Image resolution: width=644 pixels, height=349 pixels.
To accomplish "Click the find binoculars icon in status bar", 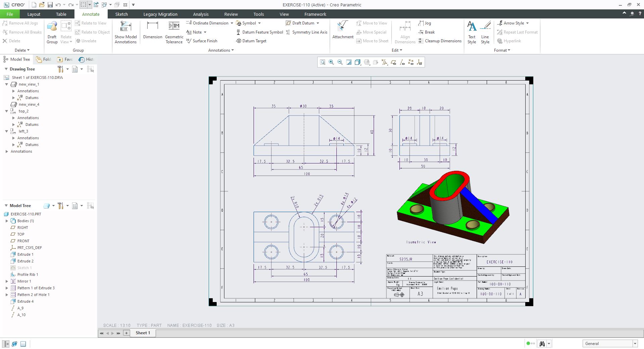I will pos(542,344).
